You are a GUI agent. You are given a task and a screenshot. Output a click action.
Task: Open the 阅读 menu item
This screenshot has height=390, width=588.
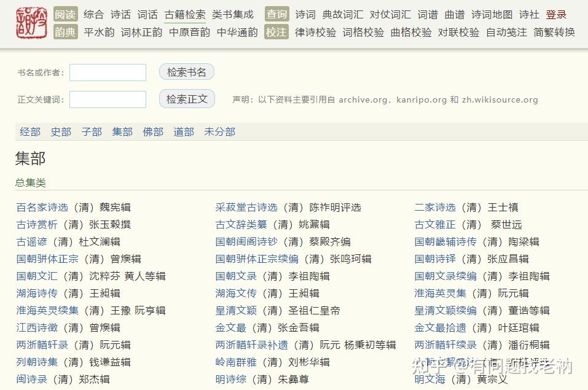click(x=68, y=15)
